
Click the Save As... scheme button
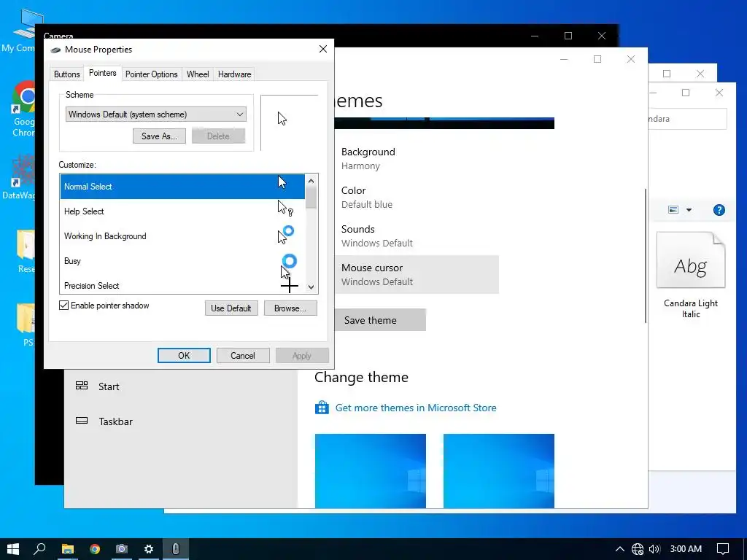(x=159, y=136)
